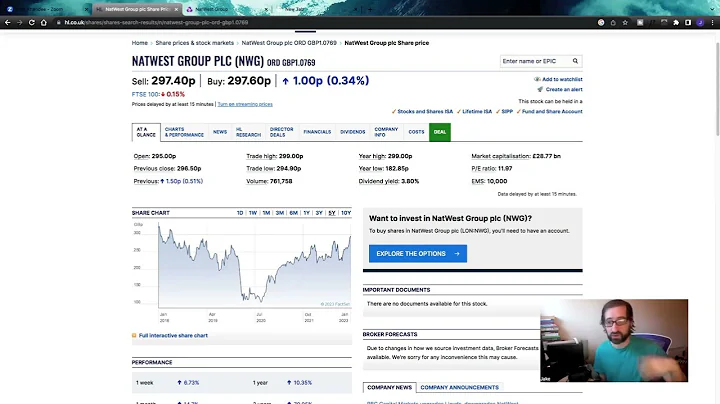Set share chart range to 10Y
This screenshot has height=404, width=720.
pos(346,213)
